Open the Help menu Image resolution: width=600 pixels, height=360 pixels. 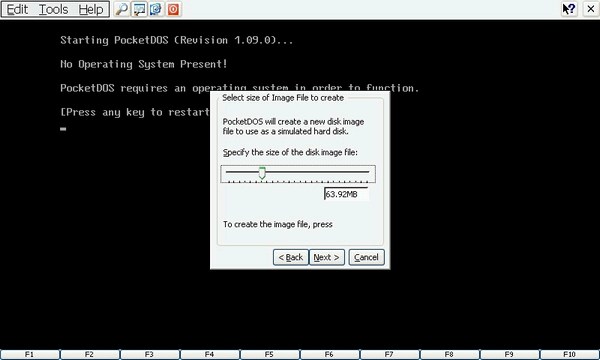point(91,9)
